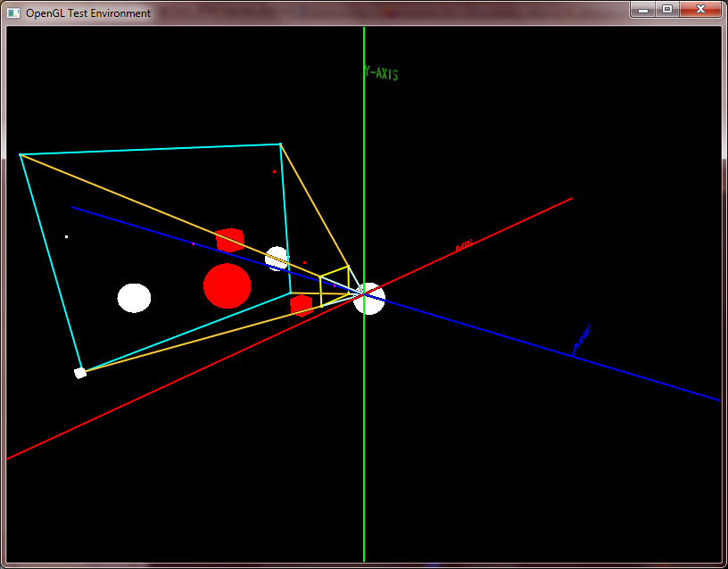
Task: Click the white sphere left of the red sphere
Action: 134,297
